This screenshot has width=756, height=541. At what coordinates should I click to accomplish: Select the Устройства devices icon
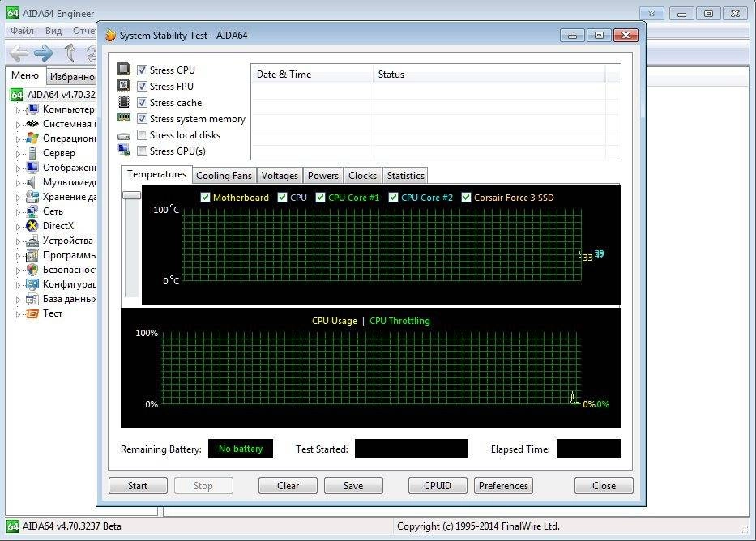click(32, 241)
